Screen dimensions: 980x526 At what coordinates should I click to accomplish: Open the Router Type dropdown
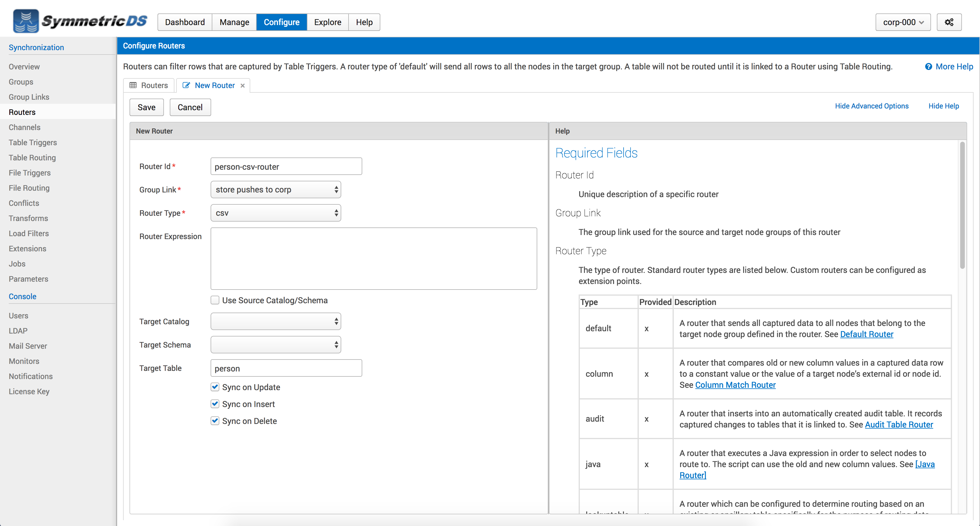[x=276, y=213]
